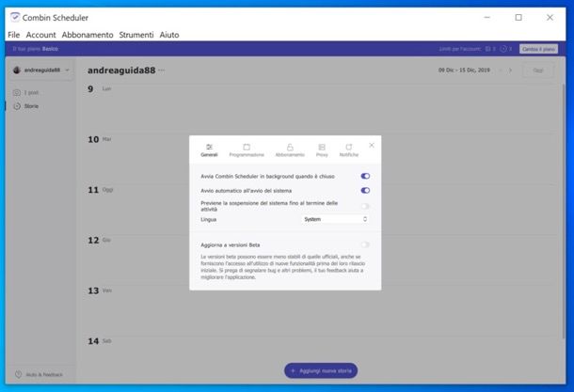This screenshot has width=574, height=392.
Task: Click the Cambia il piano button
Action: click(538, 49)
